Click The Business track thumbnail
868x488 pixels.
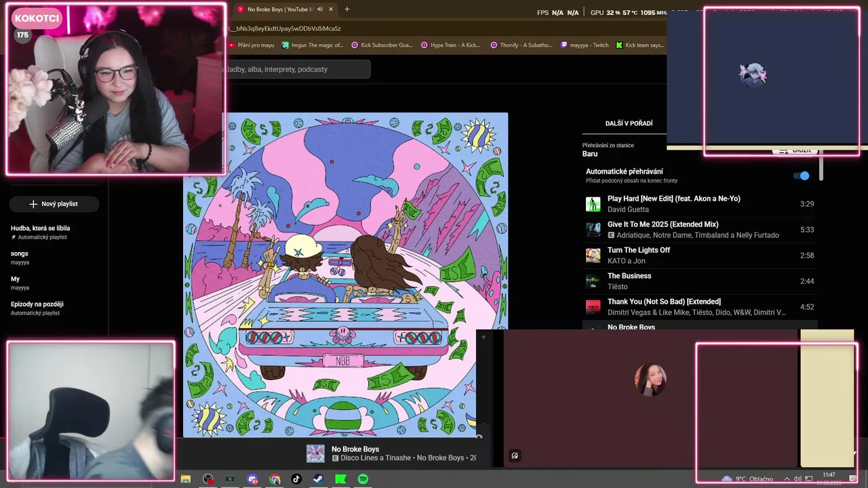(593, 281)
